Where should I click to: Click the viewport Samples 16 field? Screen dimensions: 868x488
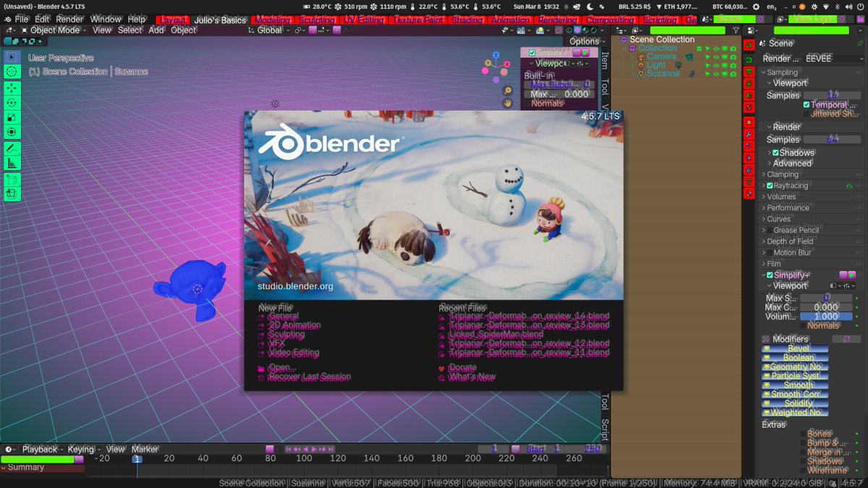[x=833, y=95]
